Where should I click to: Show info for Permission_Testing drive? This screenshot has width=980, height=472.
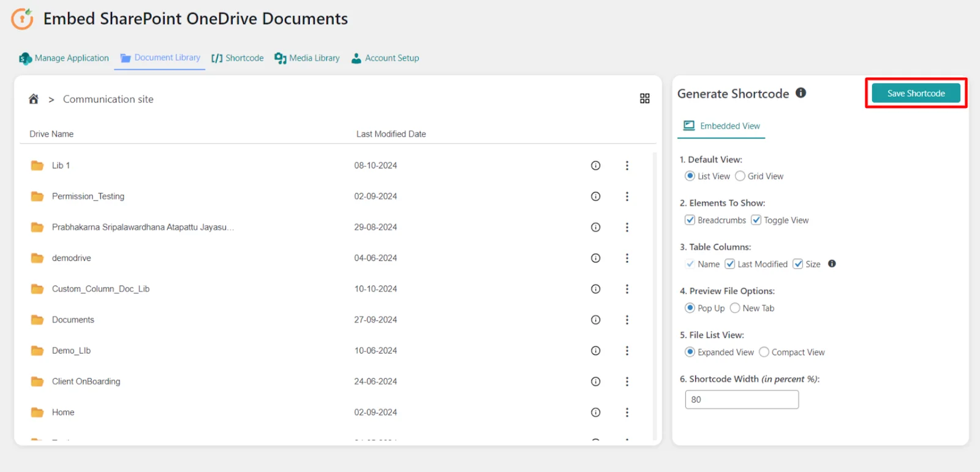point(595,196)
